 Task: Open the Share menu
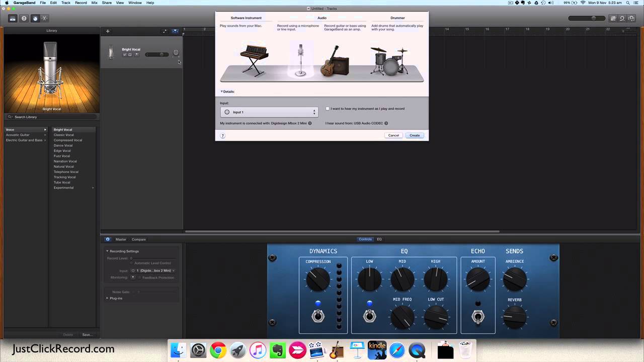[x=107, y=3]
